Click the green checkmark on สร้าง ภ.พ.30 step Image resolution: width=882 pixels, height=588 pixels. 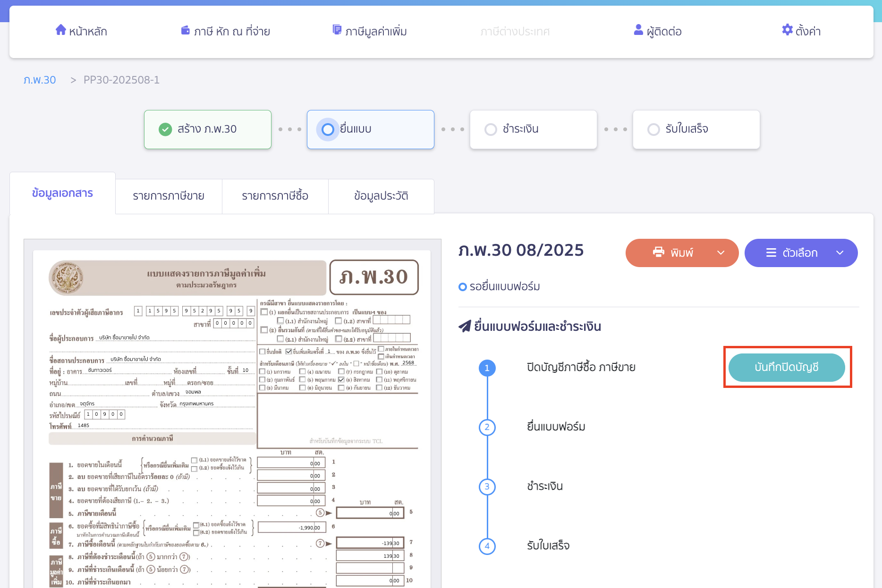165,129
